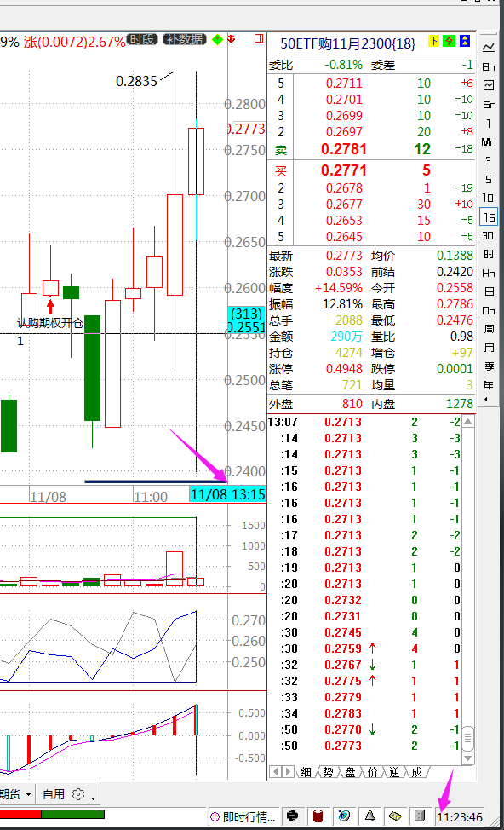Select the Hn period in sidebar

pyautogui.click(x=489, y=274)
